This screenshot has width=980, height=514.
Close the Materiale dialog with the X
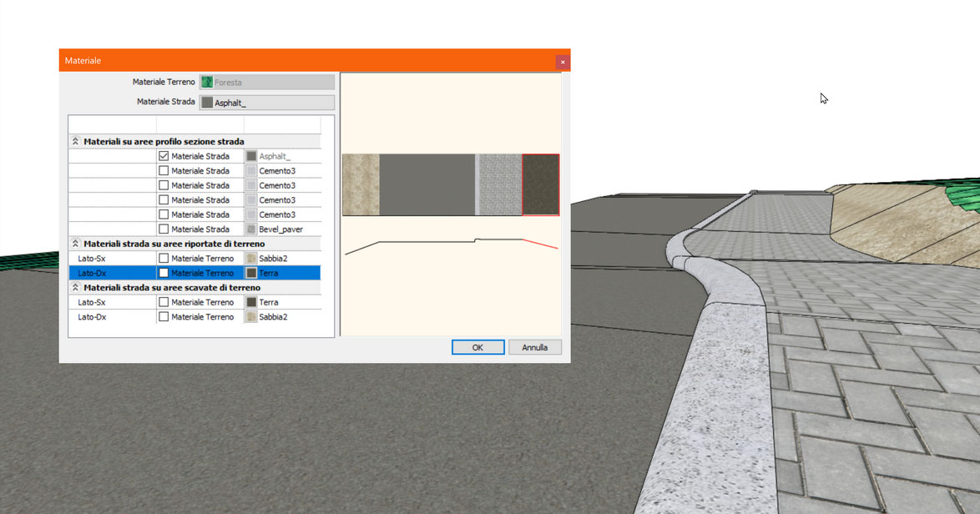pyautogui.click(x=563, y=62)
